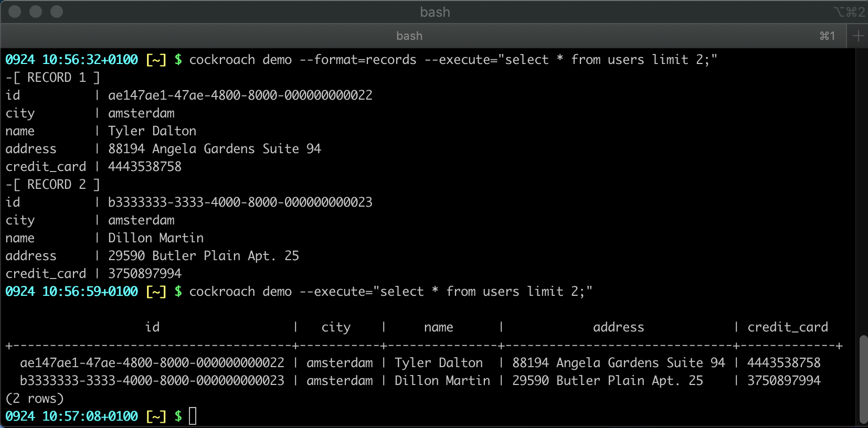Click credit card value 3750897994 in record 2
868x428 pixels.
pos(145,274)
